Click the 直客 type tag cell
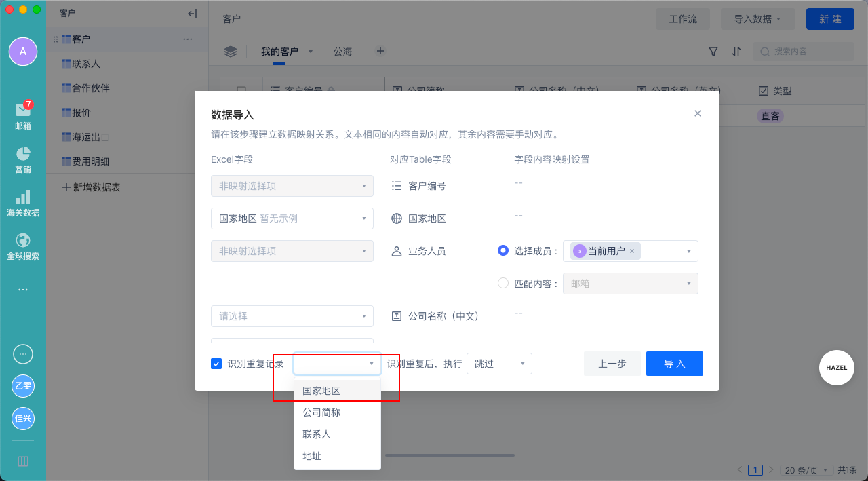This screenshot has height=481, width=868. click(770, 116)
